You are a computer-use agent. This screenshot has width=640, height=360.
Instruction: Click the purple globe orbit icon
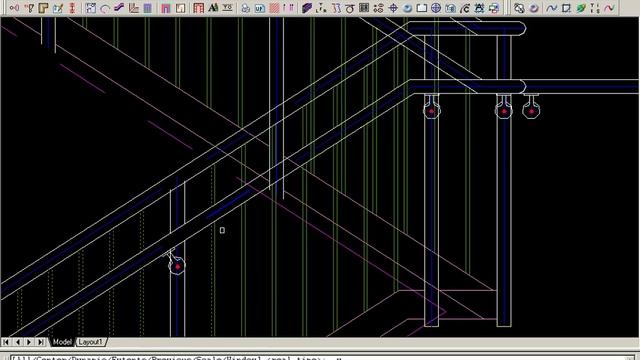point(436,8)
